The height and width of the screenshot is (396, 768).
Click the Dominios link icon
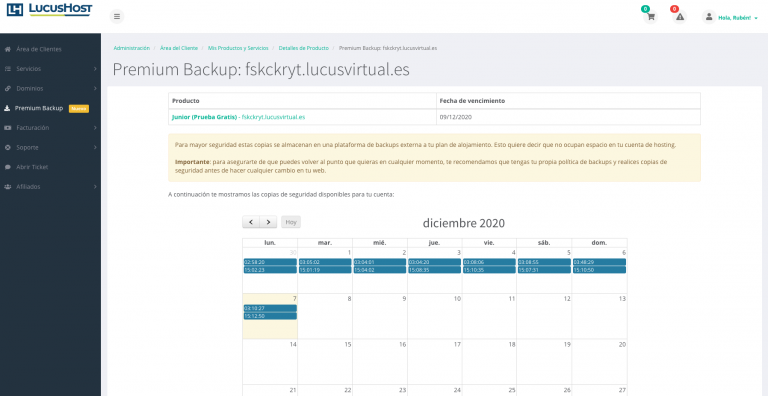point(7,89)
